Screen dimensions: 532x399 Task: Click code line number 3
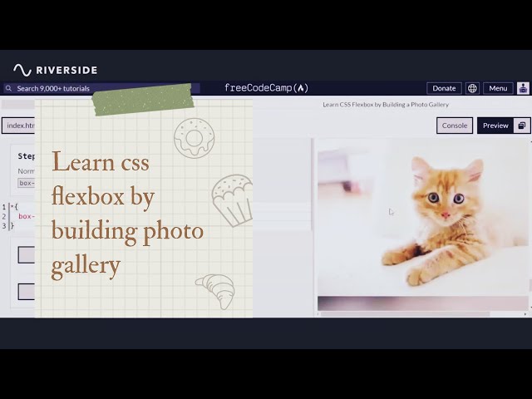tap(3, 225)
